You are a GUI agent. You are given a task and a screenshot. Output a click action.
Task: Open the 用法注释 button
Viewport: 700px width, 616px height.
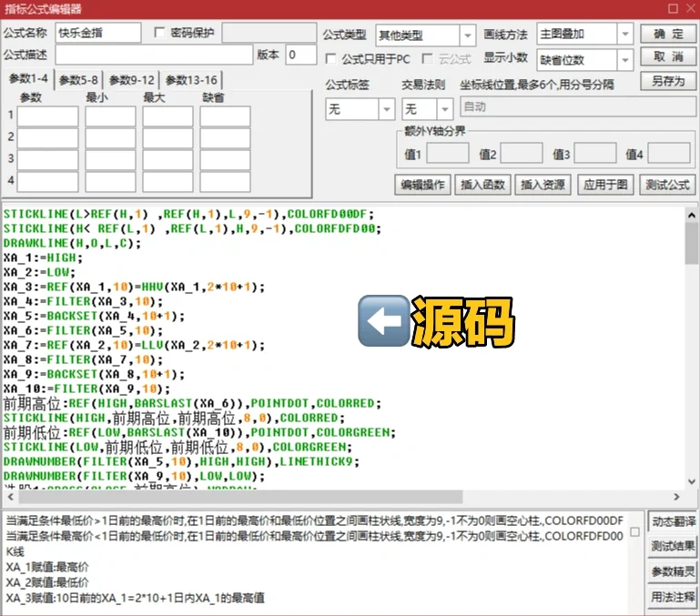[x=673, y=596]
